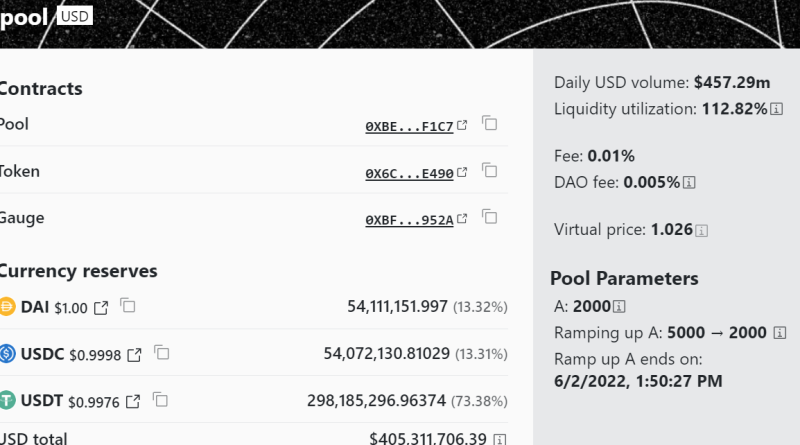
Task: Click the DAI token logo icon
Action: (7, 307)
